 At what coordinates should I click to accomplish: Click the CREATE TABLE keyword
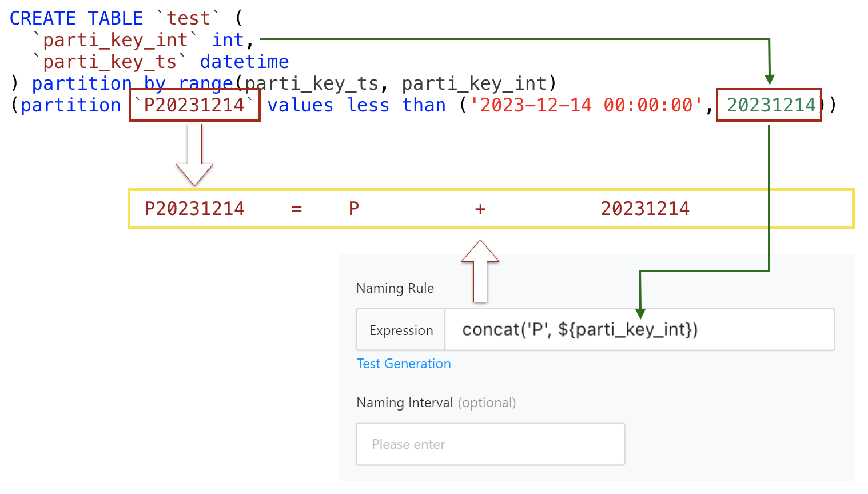click(76, 18)
